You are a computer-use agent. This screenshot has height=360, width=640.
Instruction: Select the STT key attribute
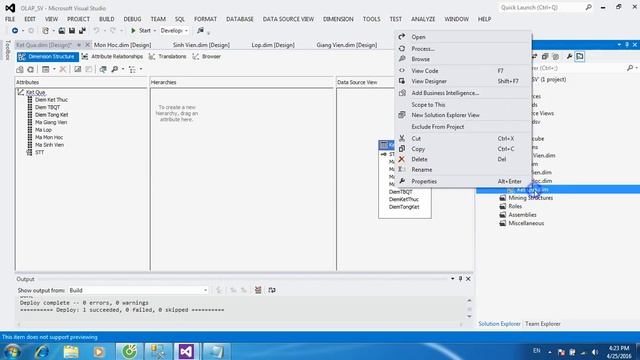point(39,153)
